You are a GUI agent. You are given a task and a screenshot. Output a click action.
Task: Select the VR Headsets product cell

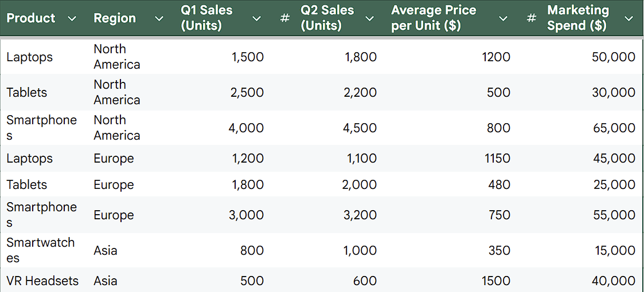click(x=42, y=281)
